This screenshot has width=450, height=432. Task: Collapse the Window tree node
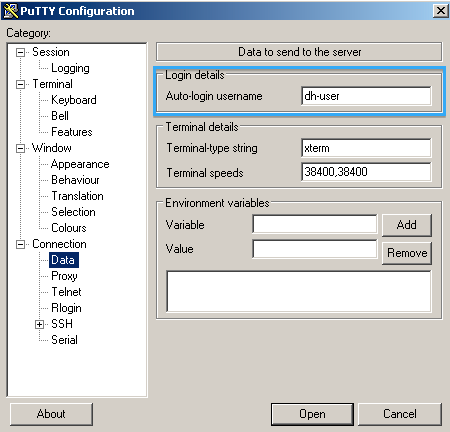pos(21,148)
